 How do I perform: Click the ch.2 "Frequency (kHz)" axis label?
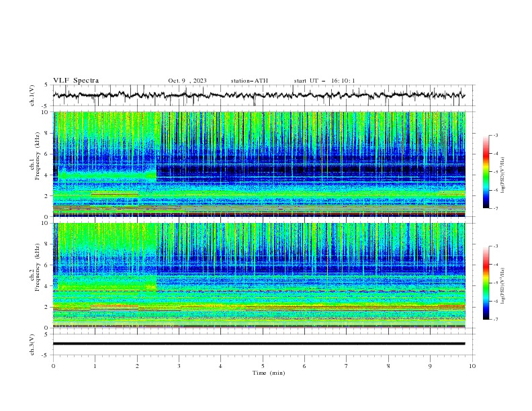click(x=38, y=268)
